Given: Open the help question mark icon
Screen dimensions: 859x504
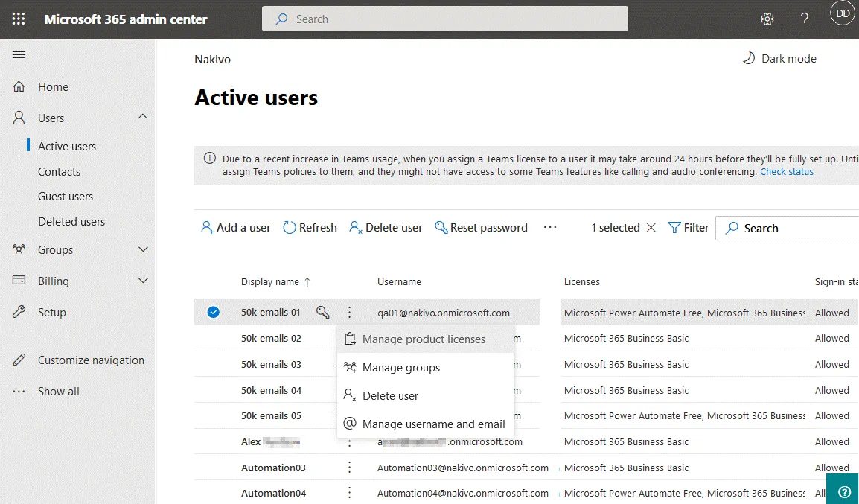Looking at the screenshot, I should (x=805, y=19).
